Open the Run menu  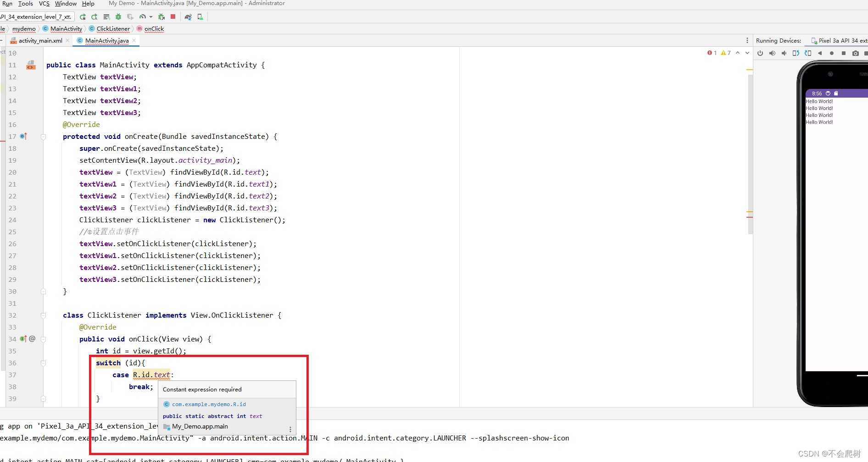click(7, 4)
